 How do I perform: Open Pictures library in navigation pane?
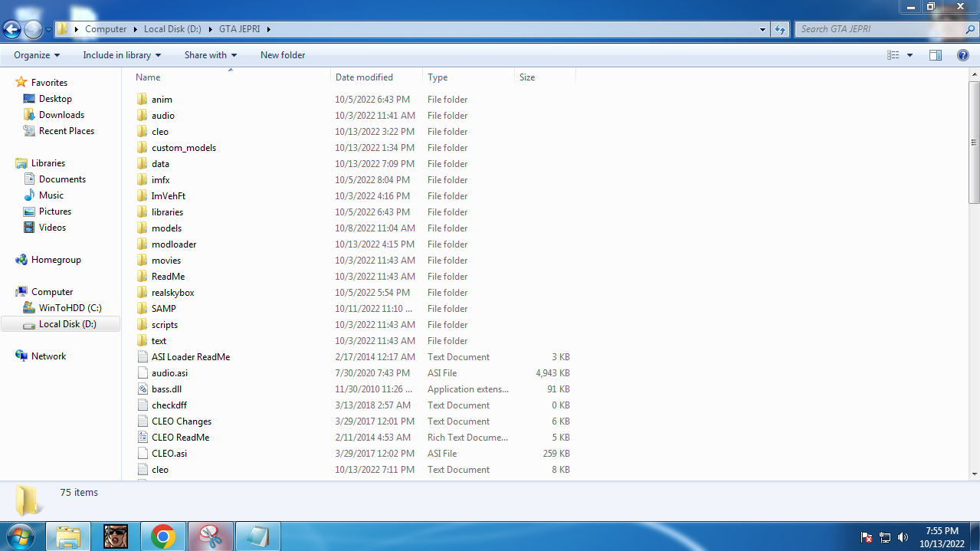click(x=55, y=212)
